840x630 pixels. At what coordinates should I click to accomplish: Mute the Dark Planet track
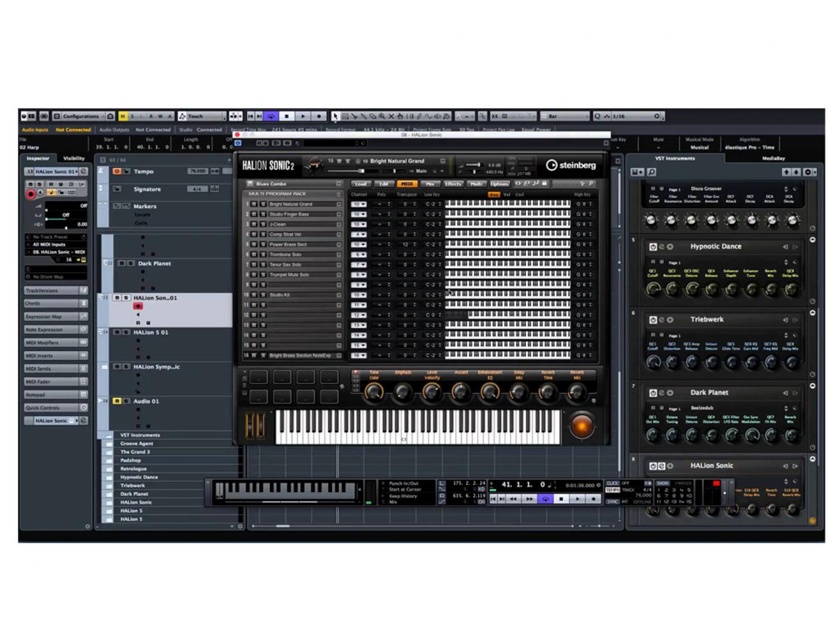coord(121,263)
